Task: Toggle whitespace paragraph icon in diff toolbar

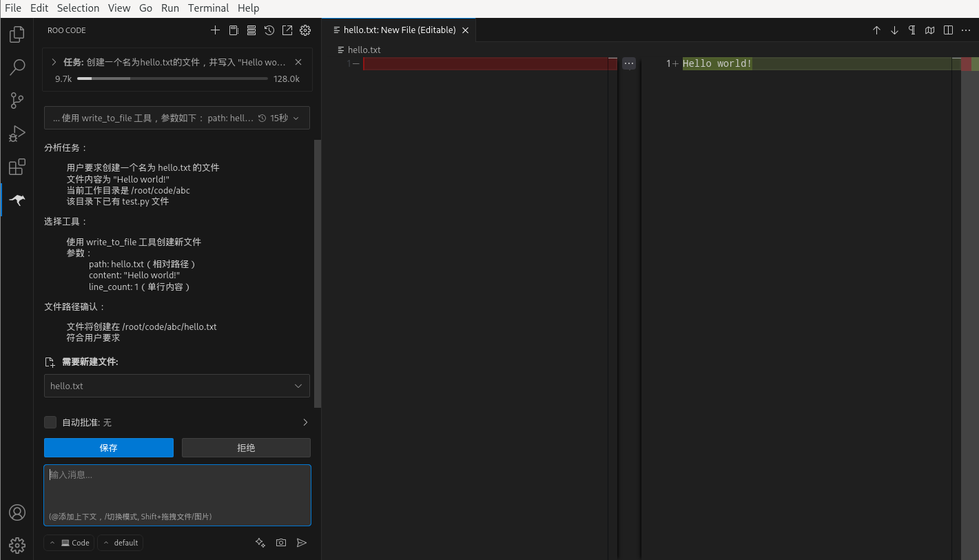Action: click(912, 30)
